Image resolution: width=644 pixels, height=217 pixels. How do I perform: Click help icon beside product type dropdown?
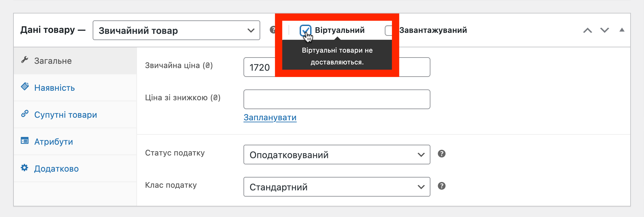tap(273, 30)
